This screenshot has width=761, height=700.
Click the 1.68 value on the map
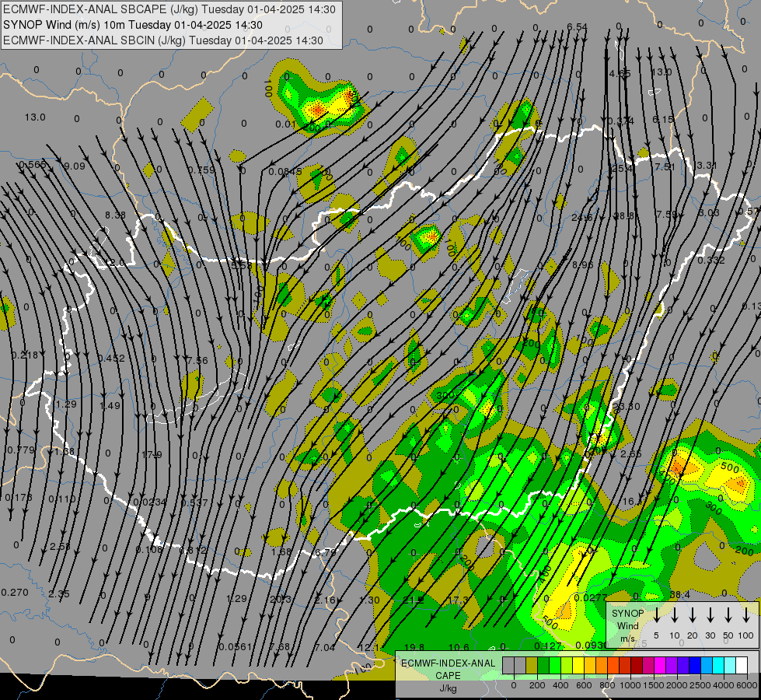tap(281, 552)
